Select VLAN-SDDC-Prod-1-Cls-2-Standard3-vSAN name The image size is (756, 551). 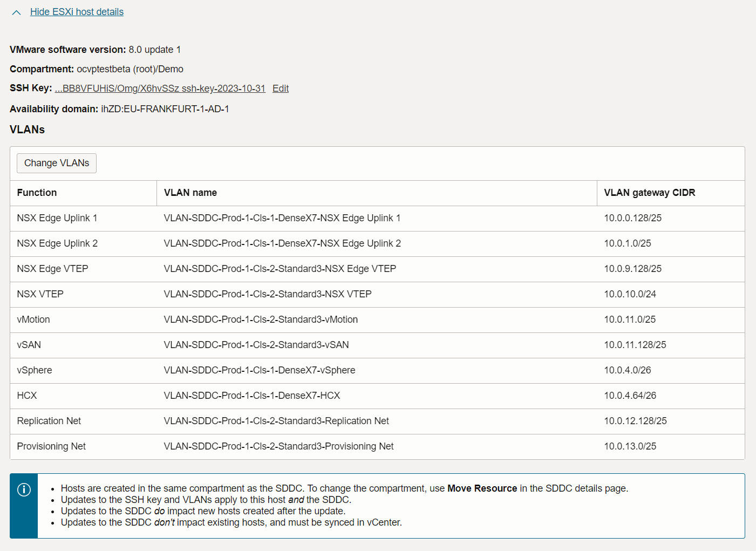point(256,345)
